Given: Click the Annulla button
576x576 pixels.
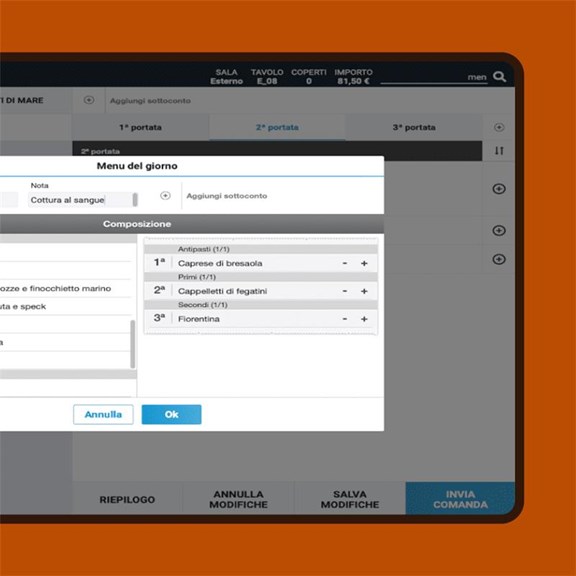Looking at the screenshot, I should pos(103,414).
